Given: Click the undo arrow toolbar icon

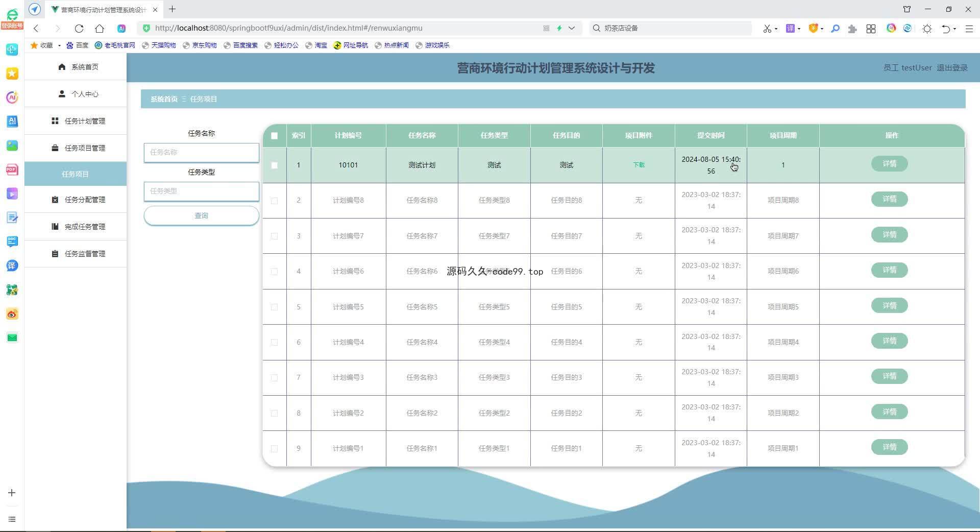Looking at the screenshot, I should point(946,29).
